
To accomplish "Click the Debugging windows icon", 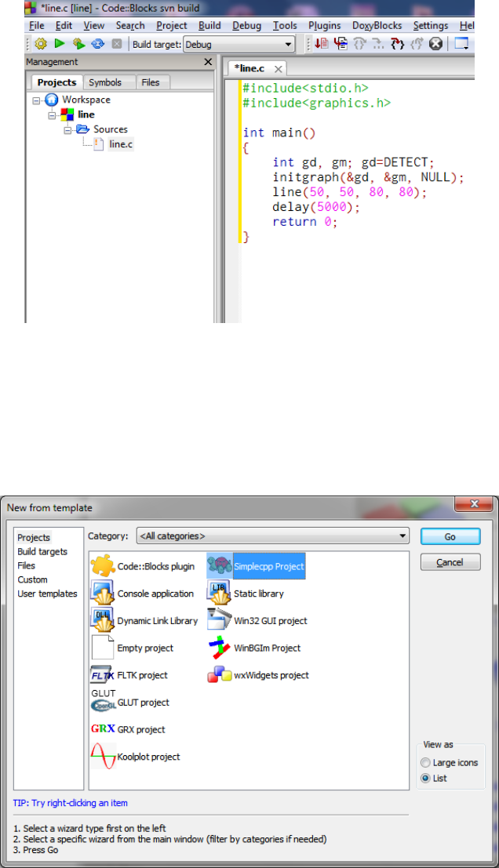I will click(462, 43).
